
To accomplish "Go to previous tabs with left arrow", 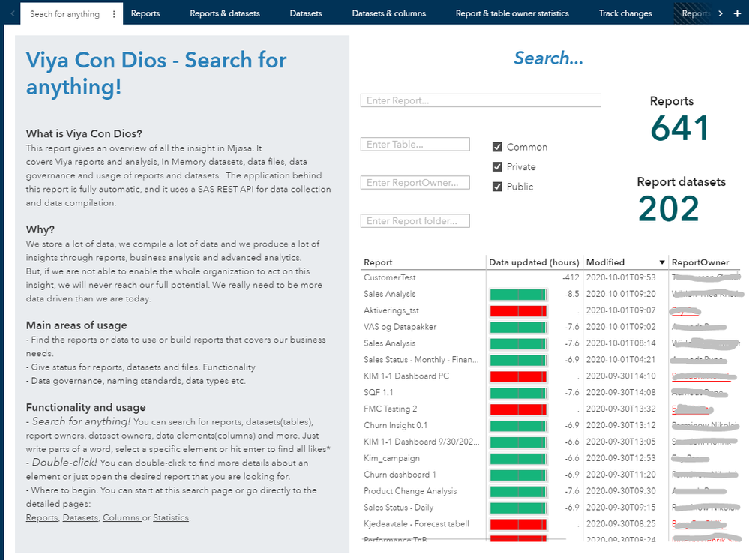I will coord(13,13).
